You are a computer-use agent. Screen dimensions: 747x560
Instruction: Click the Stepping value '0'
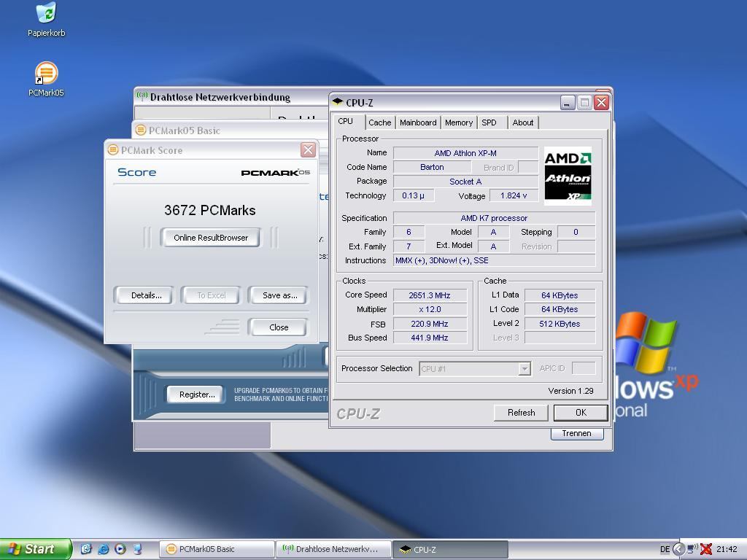click(576, 232)
